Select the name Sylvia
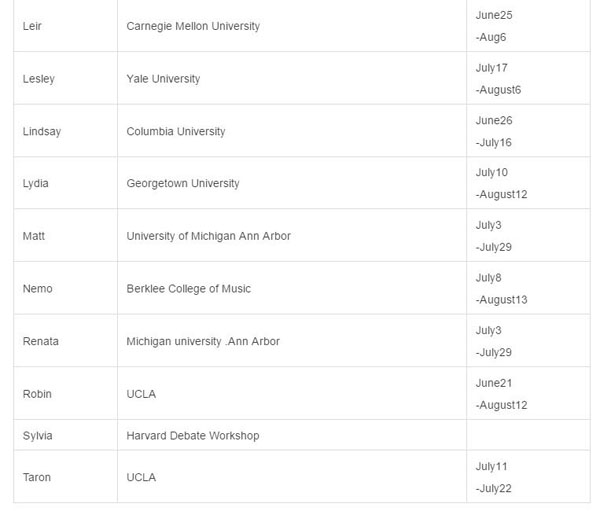The width and height of the screenshot is (600, 511). (38, 436)
